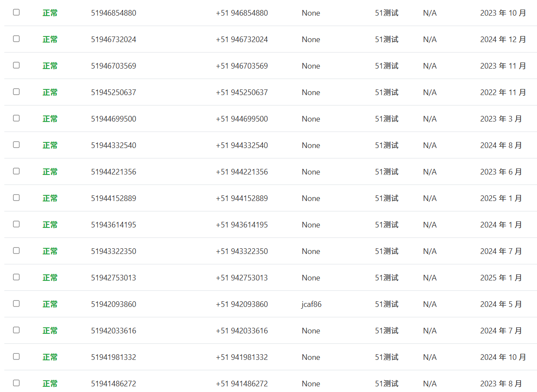Screen dimensions: 537x392
Task: Tick the checkbox beside 51945250637
Action: coord(17,92)
